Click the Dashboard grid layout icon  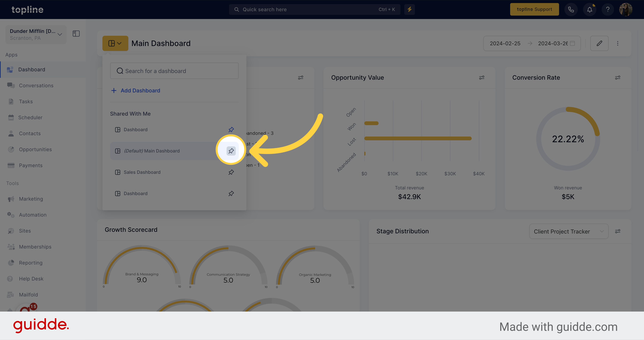(115, 43)
